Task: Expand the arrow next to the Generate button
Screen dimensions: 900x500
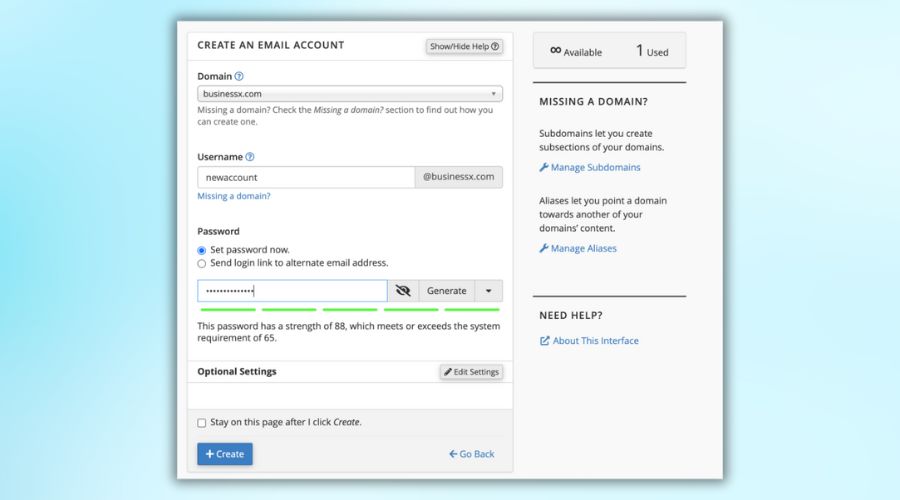Action: pyautogui.click(x=488, y=290)
